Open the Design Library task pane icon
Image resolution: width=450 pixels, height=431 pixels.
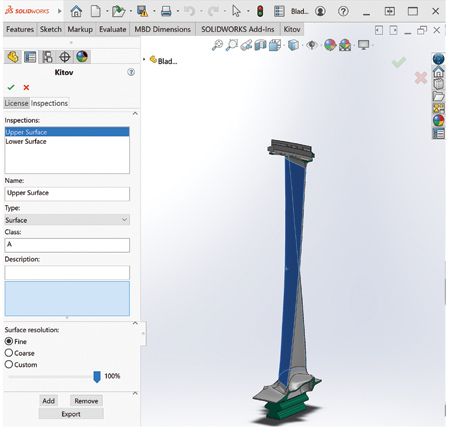click(438, 84)
